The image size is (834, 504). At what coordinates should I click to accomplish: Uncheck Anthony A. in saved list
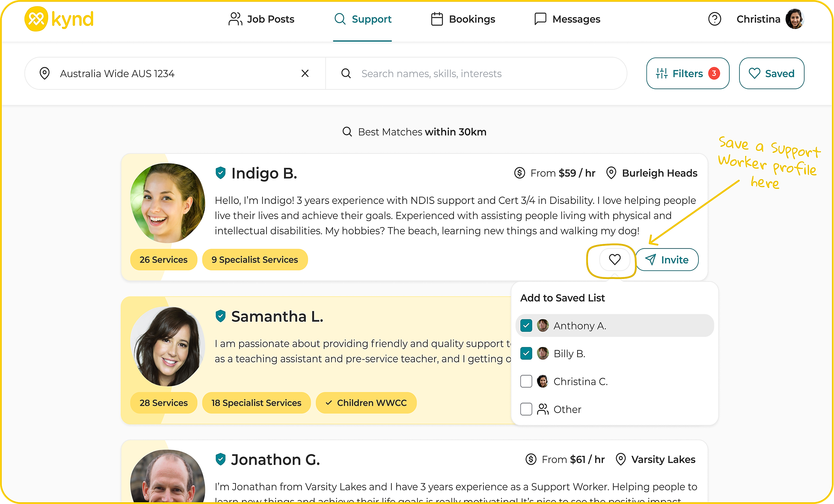point(526,325)
